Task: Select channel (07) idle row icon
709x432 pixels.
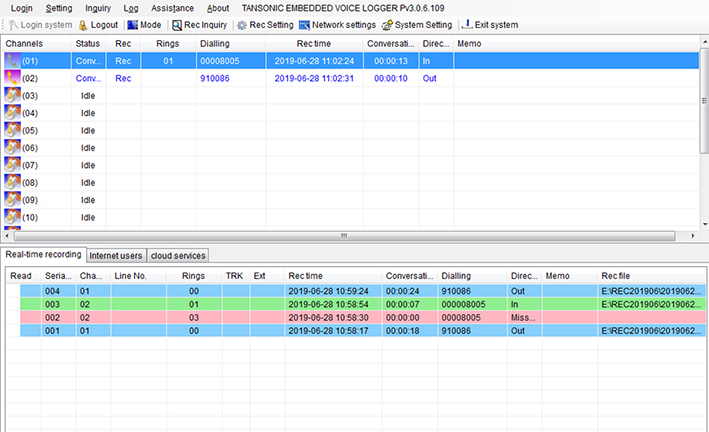Action: click(13, 164)
